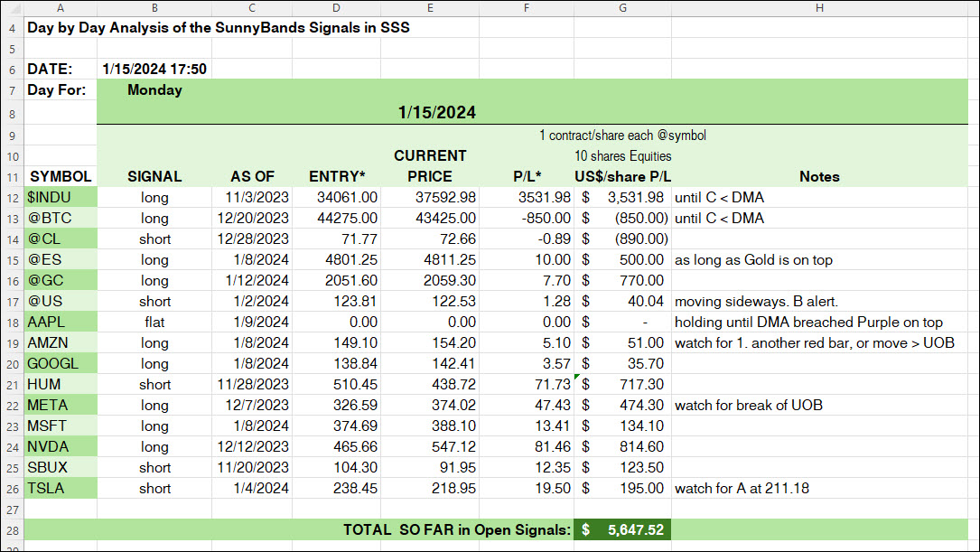980x552 pixels.
Task: Click the NVDA current price 547.12
Action: 430,447
